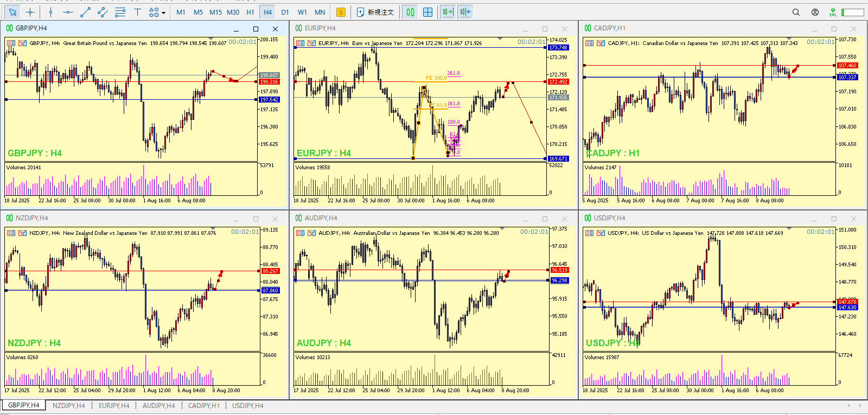Select the Fibonacci retracement tool
The width and height of the screenshot is (868, 415).
(120, 12)
